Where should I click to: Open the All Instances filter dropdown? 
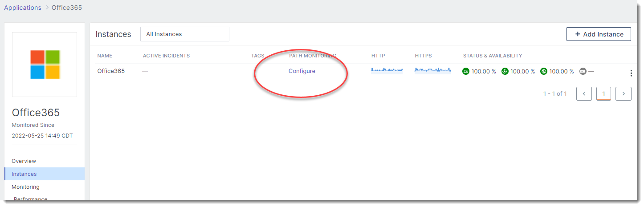tap(185, 34)
